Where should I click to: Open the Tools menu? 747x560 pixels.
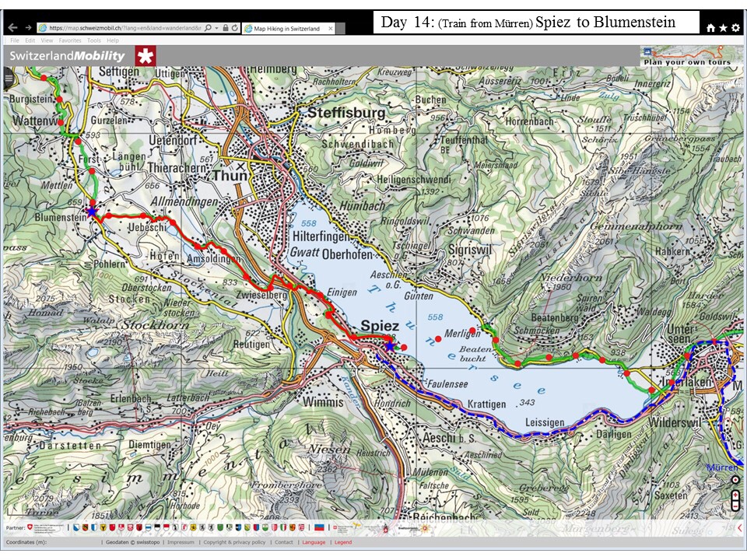tap(93, 40)
